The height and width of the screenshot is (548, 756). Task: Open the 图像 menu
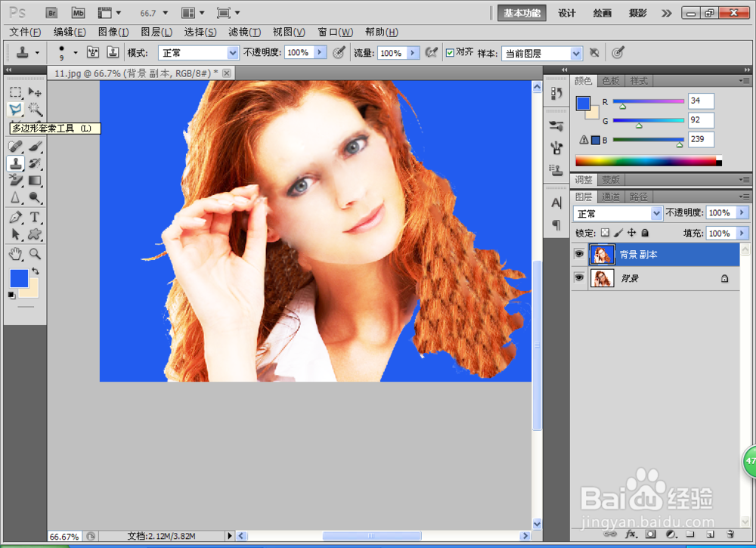coord(113,32)
